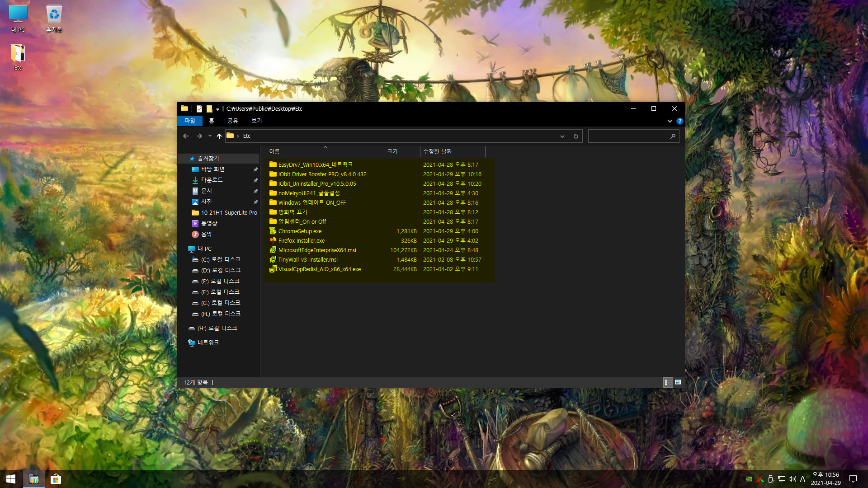Click New folder icon in title bar

pos(209,108)
